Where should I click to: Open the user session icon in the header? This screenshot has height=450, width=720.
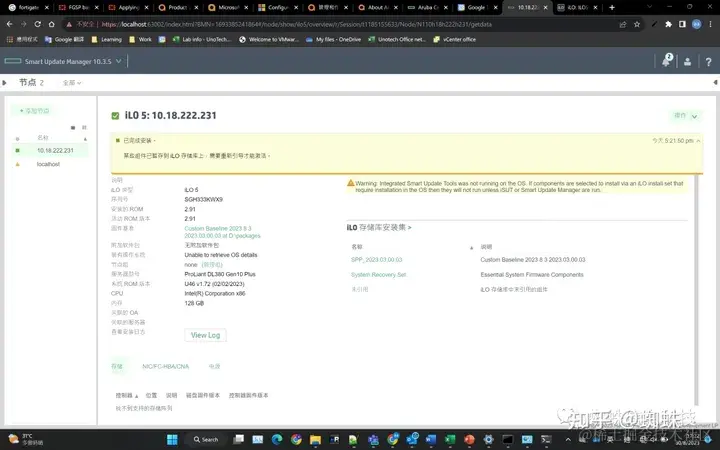click(x=687, y=62)
